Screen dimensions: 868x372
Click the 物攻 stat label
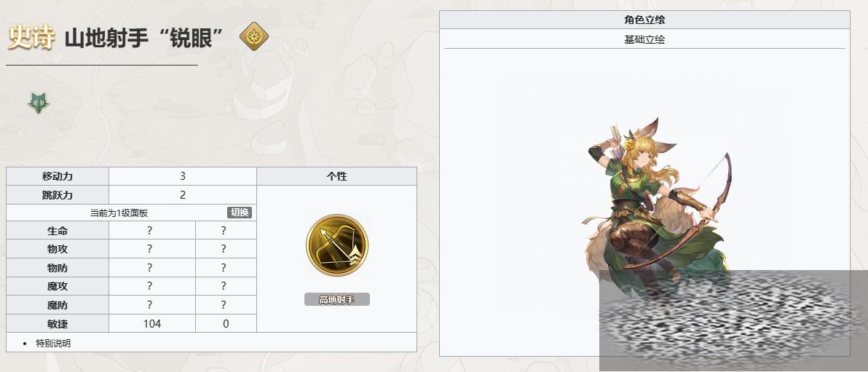tap(58, 249)
